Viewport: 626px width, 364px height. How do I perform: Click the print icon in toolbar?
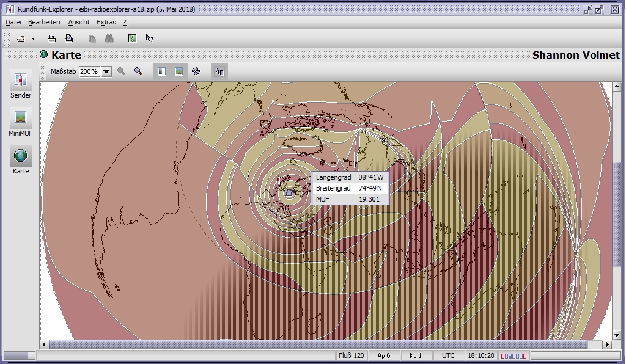52,38
